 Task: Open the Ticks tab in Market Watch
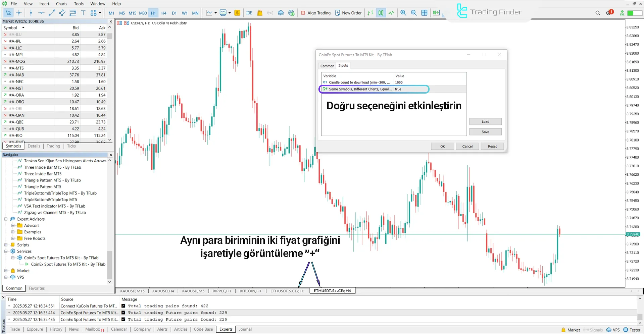pyautogui.click(x=71, y=146)
